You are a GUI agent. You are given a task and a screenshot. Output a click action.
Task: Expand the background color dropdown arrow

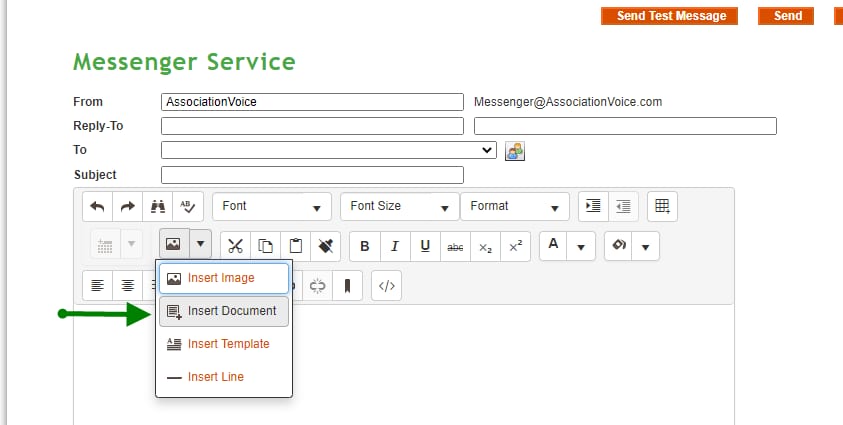point(646,247)
